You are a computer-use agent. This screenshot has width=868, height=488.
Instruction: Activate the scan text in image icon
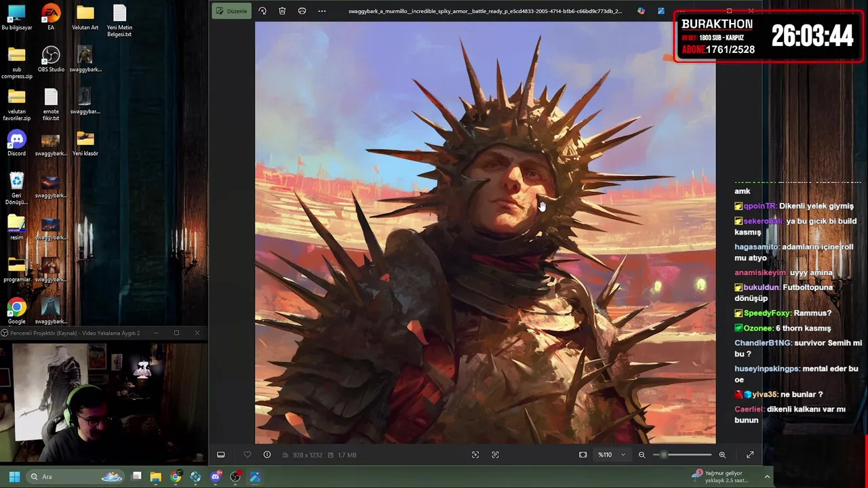pyautogui.click(x=495, y=455)
